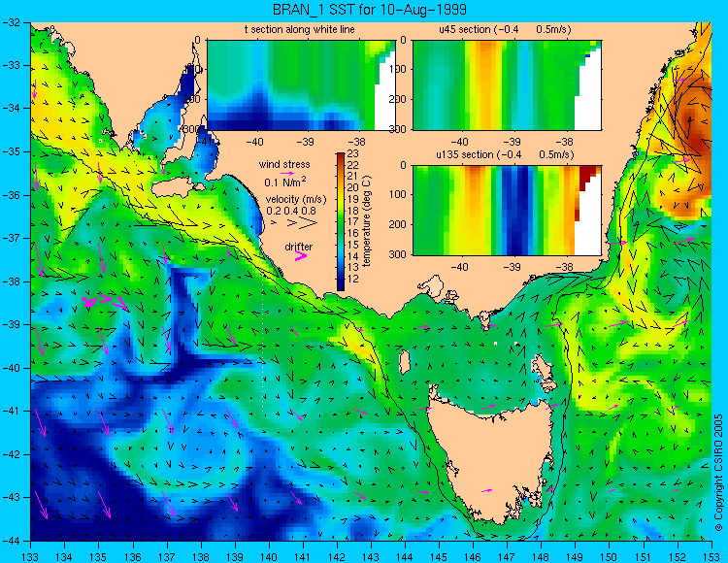Image resolution: width=728 pixels, height=563 pixels.
Task: Open the u135 velocity section inset plot
Action: point(507,211)
